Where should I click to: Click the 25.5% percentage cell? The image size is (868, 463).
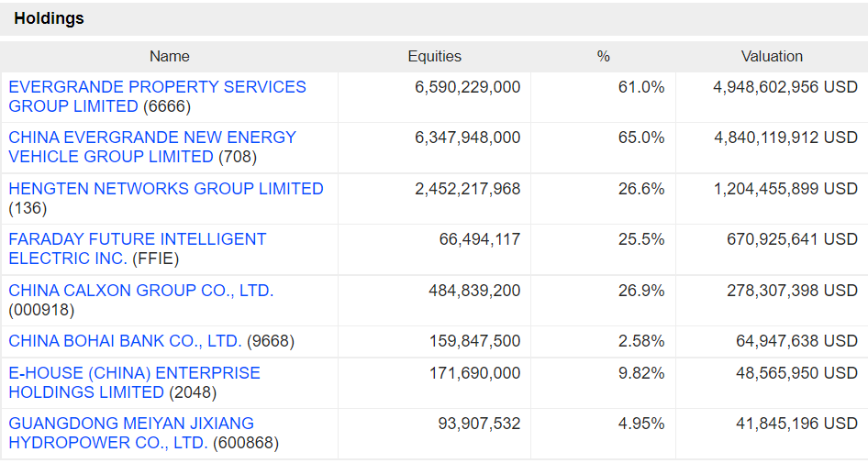click(641, 239)
